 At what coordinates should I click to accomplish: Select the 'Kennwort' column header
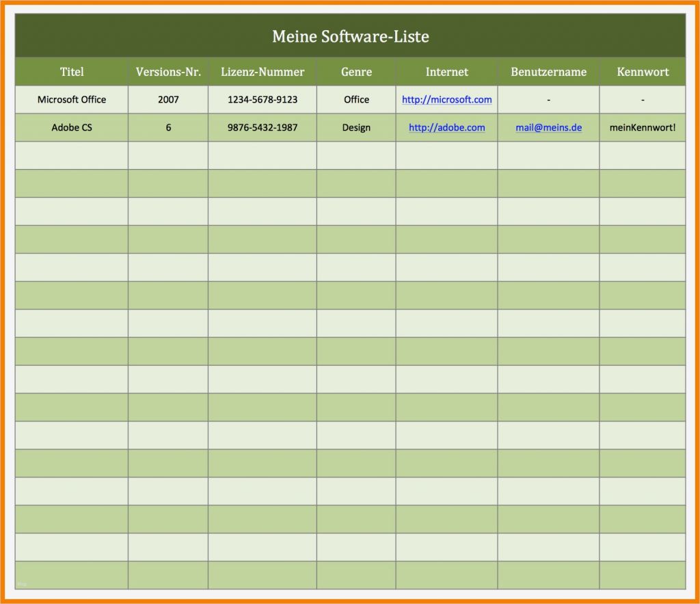coord(643,71)
